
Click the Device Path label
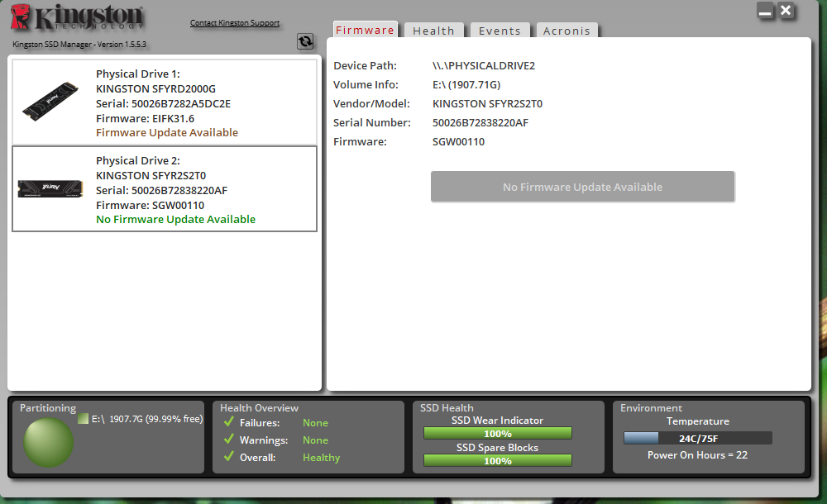coord(365,66)
